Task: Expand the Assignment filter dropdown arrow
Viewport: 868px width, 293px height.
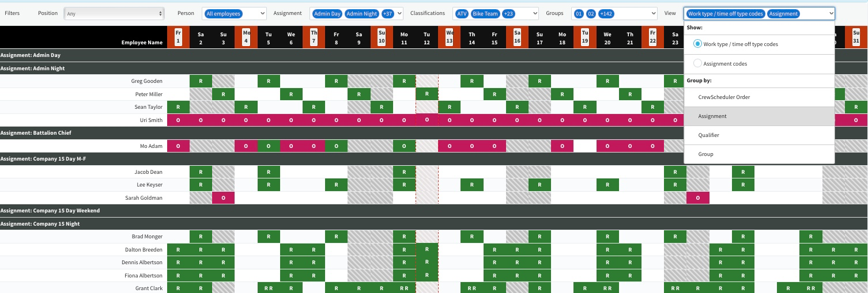Action: coord(398,13)
